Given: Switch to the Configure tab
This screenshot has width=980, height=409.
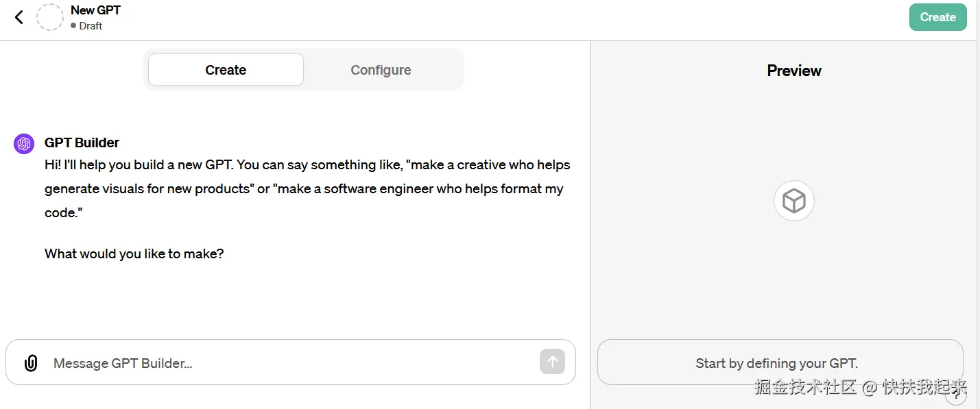Looking at the screenshot, I should tap(381, 70).
